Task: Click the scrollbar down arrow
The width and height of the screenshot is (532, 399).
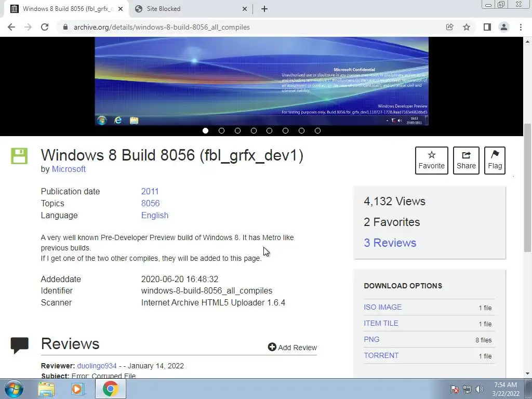Action: pyautogui.click(x=527, y=374)
